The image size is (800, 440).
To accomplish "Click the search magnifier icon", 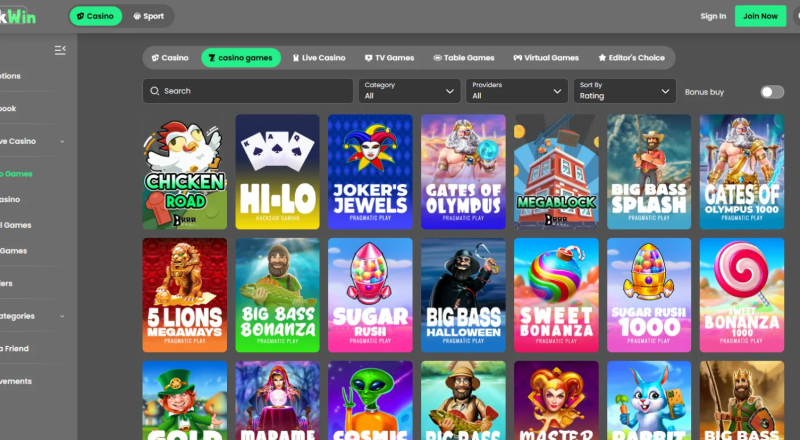I will coord(155,91).
